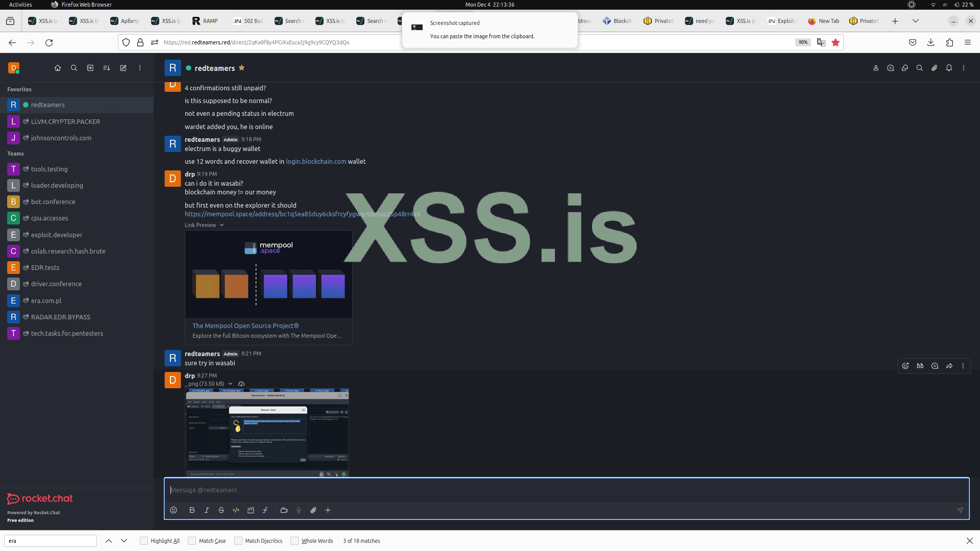This screenshot has height=551, width=980.
Task: Enable the Highlight All checkbox
Action: click(x=144, y=541)
